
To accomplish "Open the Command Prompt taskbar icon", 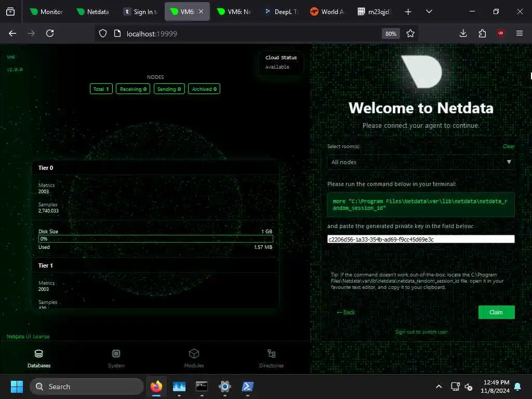I will 202,387.
